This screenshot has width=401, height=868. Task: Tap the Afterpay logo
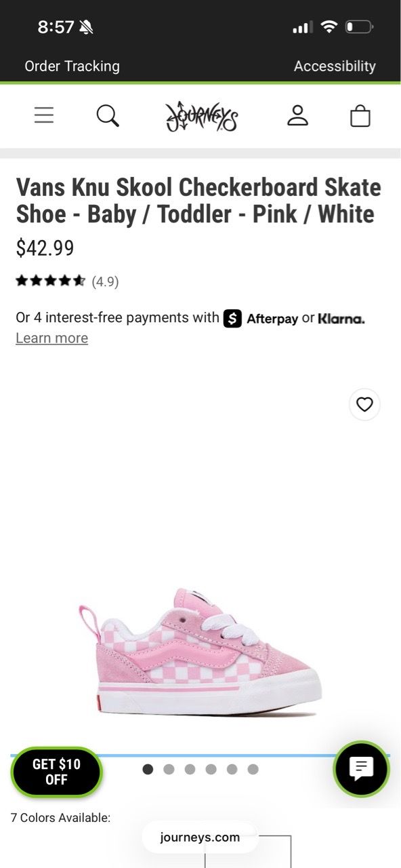(261, 318)
